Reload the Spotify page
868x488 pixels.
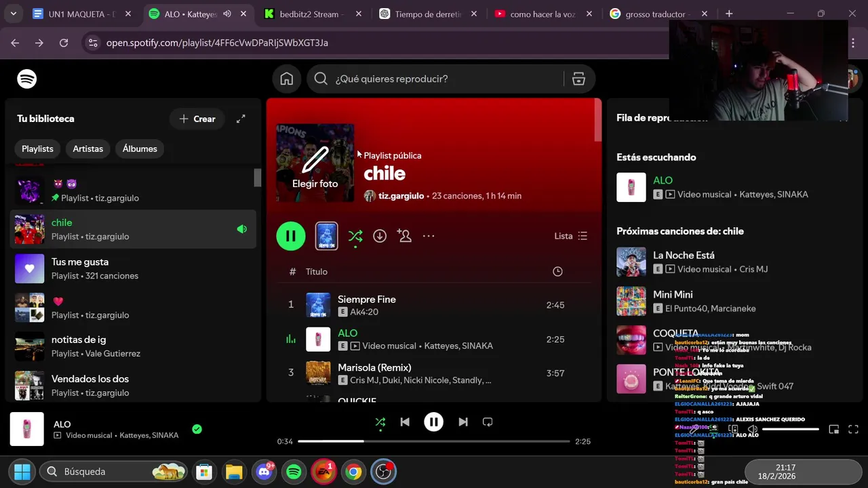point(64,43)
